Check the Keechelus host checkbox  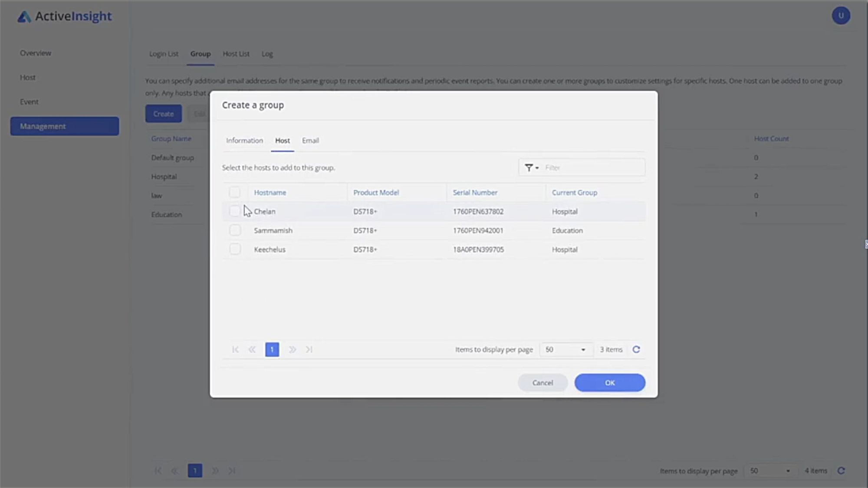click(235, 249)
